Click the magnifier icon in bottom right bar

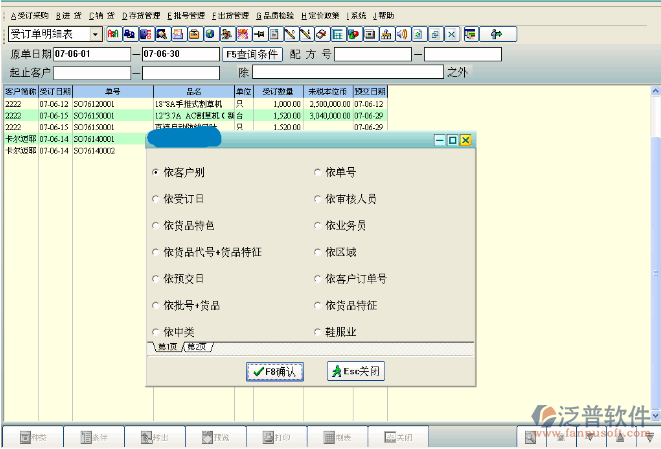[530, 438]
